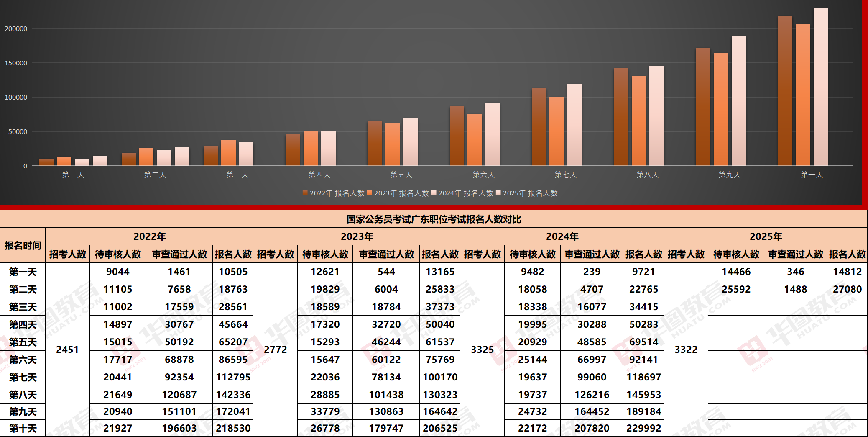The image size is (868, 437).
Task: Select the 2023年 group header
Action: 357,236
